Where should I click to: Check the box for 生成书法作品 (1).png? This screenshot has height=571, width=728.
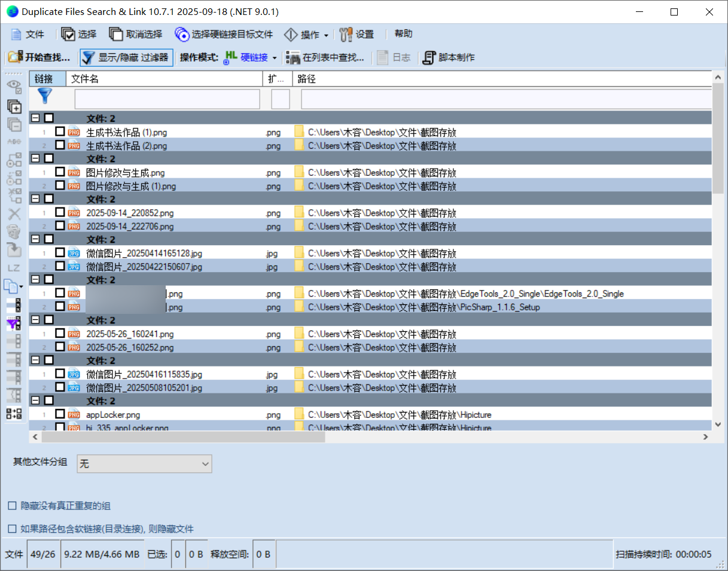[x=60, y=131]
